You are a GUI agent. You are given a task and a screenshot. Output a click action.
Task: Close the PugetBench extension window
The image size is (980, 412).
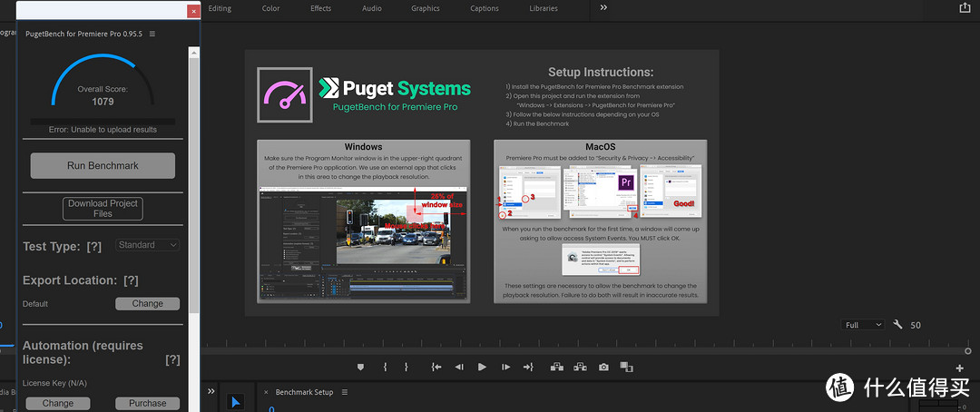[x=194, y=11]
